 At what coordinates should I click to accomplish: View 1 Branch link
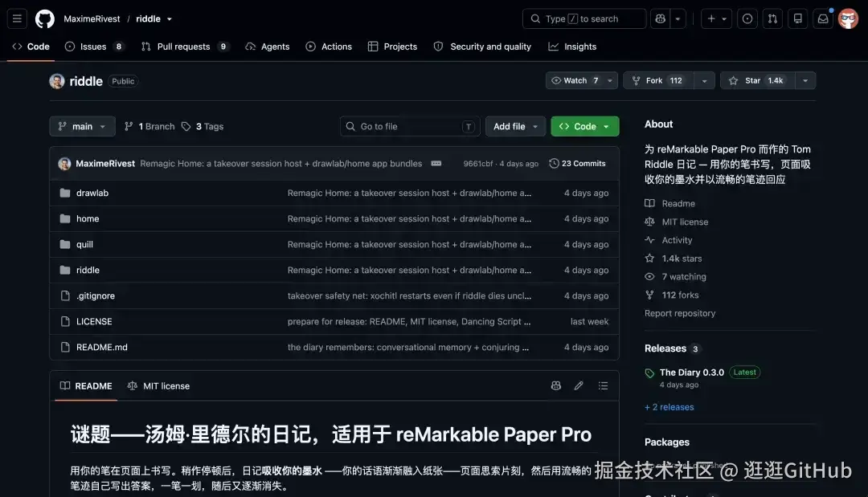(149, 127)
